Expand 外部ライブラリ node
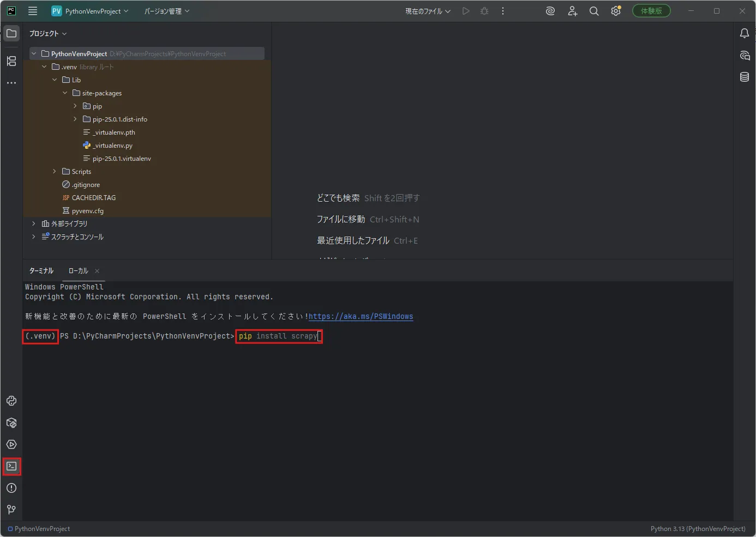 (34, 224)
